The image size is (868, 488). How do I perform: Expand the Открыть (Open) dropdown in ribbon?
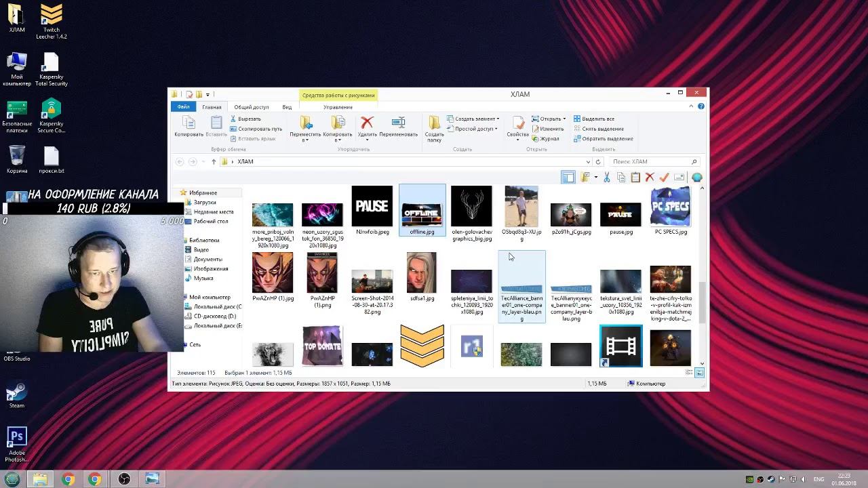(549, 119)
